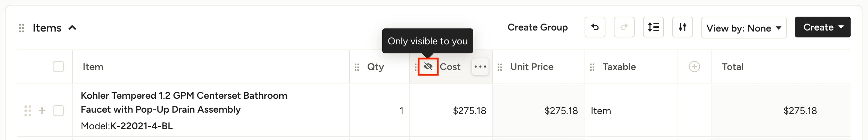
Task: Click the Kohler row drag handle
Action: click(x=28, y=111)
